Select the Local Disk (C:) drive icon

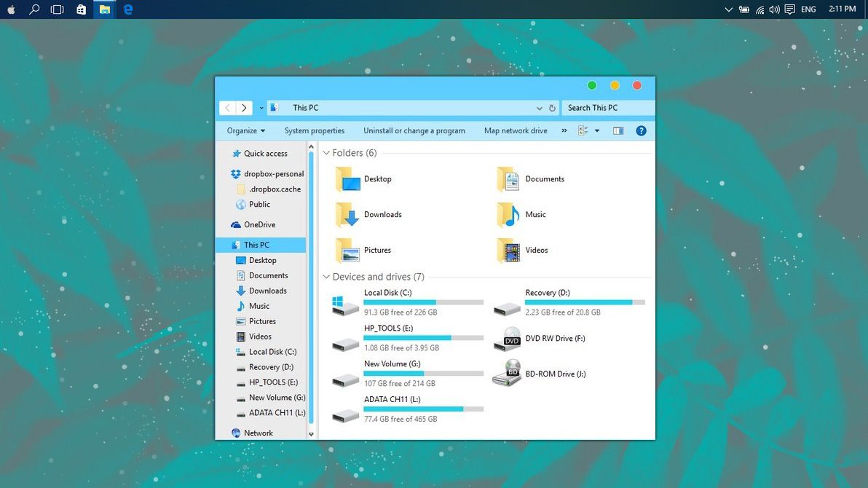345,305
